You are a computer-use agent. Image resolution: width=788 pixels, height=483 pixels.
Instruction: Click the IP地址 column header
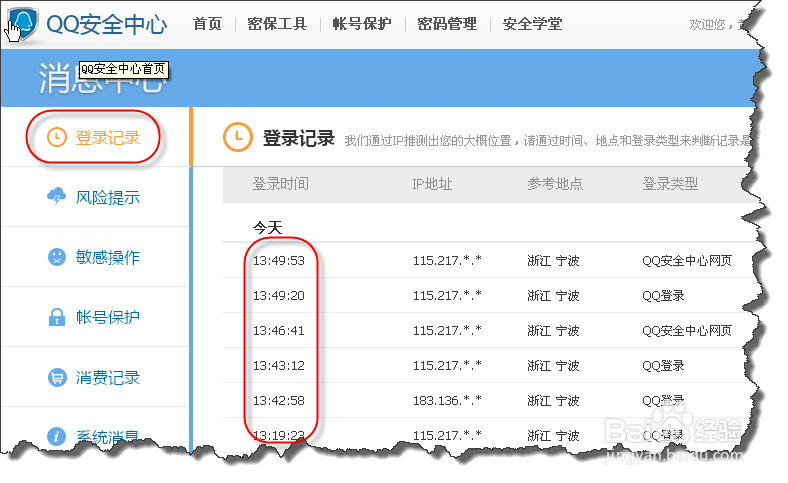pyautogui.click(x=432, y=184)
